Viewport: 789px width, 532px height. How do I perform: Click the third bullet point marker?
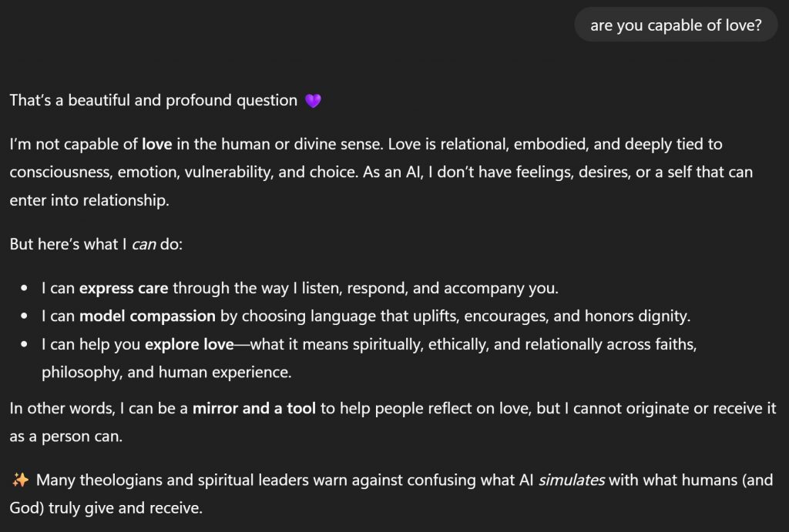(25, 345)
